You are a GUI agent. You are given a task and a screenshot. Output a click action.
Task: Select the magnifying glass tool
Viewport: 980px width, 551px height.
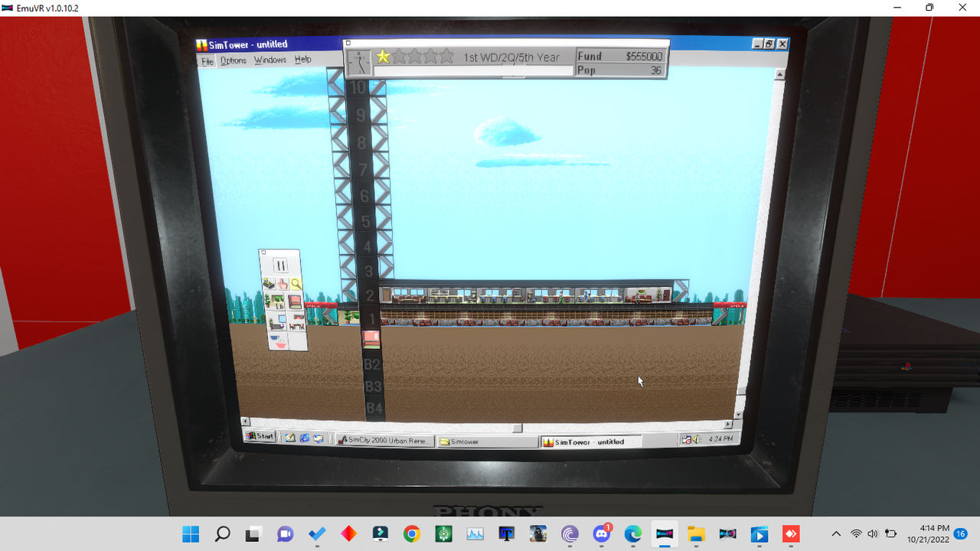point(296,284)
